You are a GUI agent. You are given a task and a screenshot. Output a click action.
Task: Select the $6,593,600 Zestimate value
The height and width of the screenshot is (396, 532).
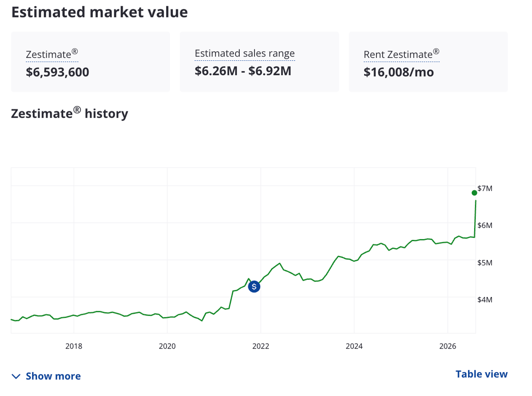coord(57,72)
